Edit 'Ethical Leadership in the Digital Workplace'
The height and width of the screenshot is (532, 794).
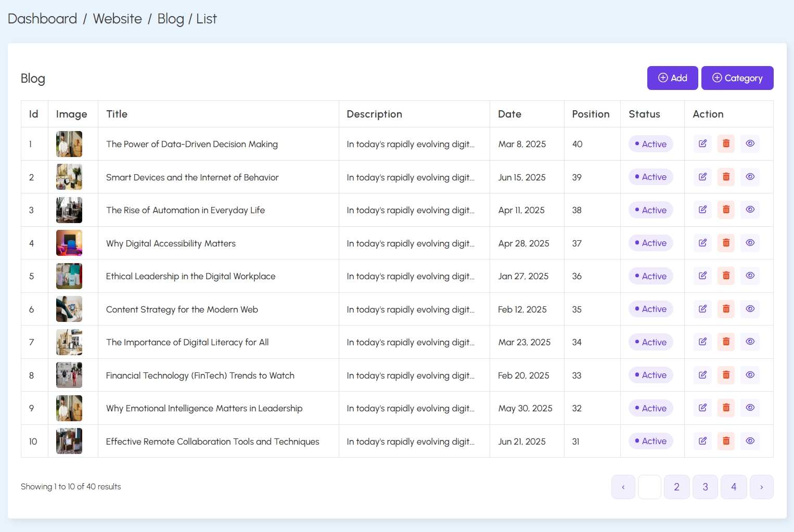702,276
